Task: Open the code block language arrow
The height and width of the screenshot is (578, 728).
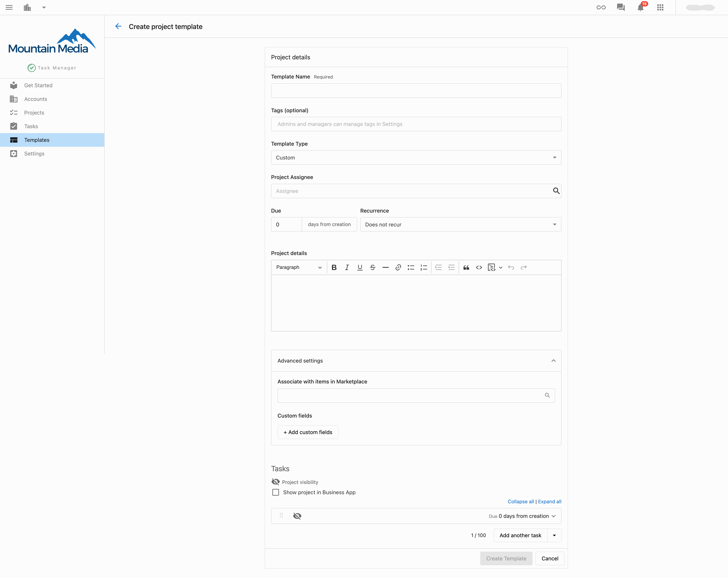Action: [501, 268]
